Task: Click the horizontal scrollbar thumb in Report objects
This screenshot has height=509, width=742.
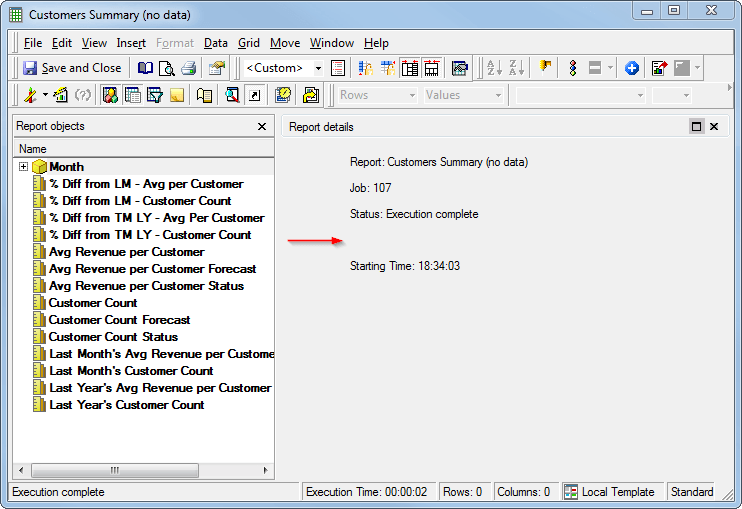Action: [115, 470]
